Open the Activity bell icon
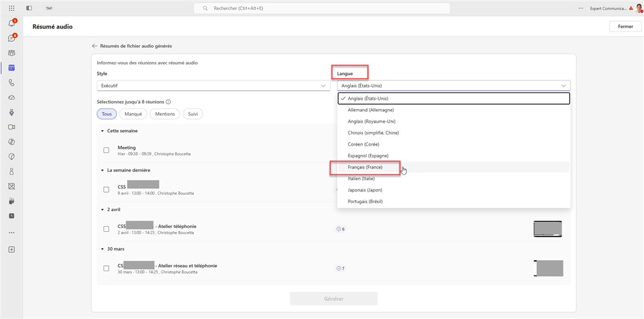The height and width of the screenshot is (319, 644). click(11, 24)
